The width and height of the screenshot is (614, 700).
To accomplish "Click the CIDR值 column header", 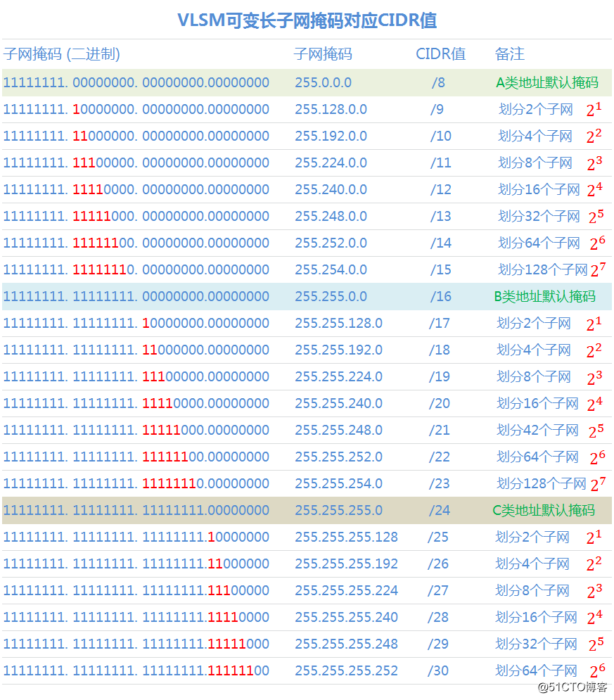I will pyautogui.click(x=440, y=54).
